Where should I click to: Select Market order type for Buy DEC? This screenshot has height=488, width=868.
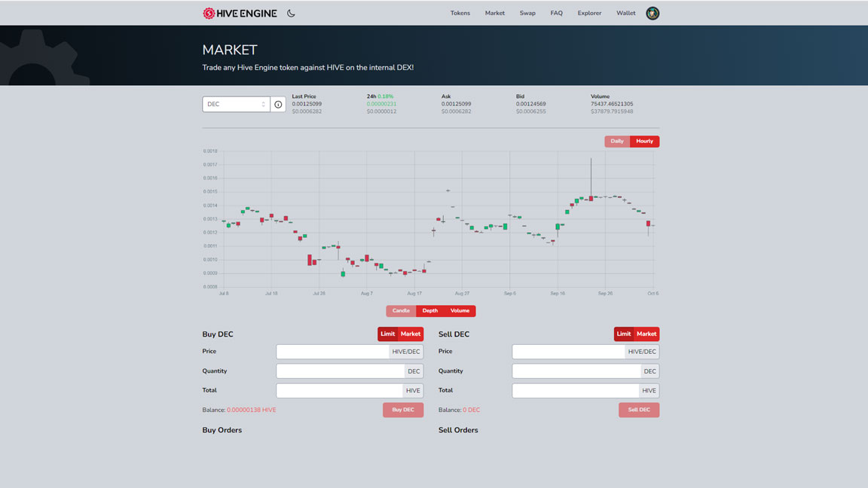tap(410, 334)
